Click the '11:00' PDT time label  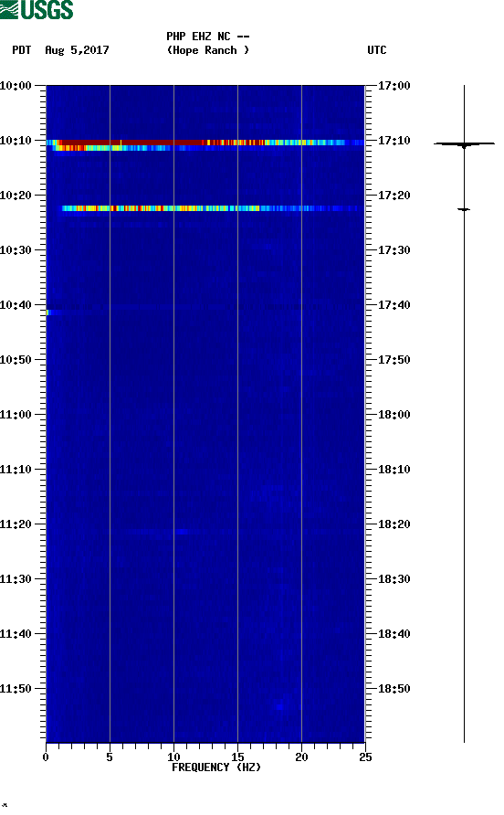[16, 415]
